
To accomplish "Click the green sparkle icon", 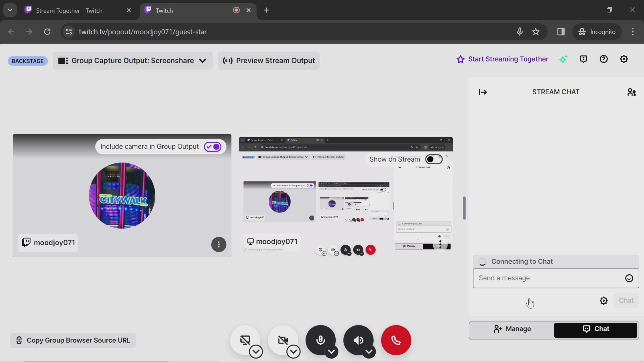I will coord(563,59).
